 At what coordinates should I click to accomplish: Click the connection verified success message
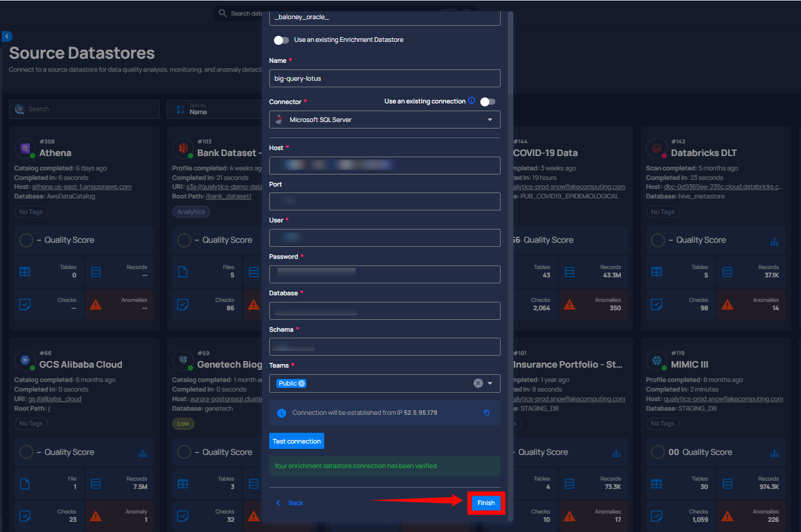click(x=385, y=466)
